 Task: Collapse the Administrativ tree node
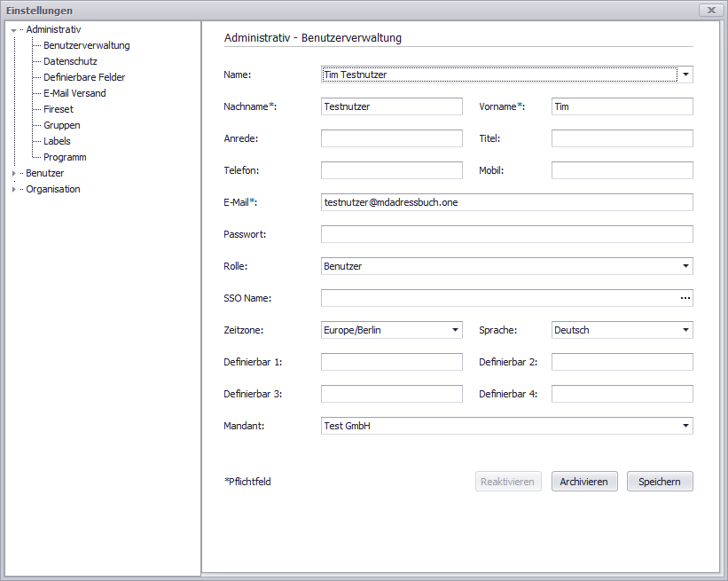[14, 30]
